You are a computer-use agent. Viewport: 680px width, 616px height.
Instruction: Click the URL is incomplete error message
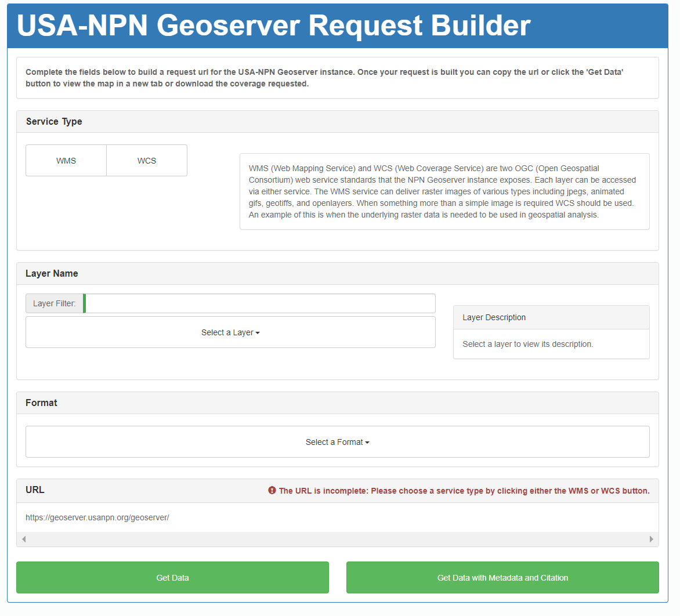point(464,491)
